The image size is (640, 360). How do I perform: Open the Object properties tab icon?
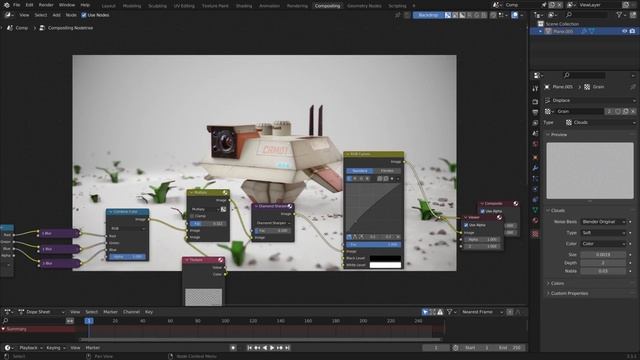tap(535, 157)
